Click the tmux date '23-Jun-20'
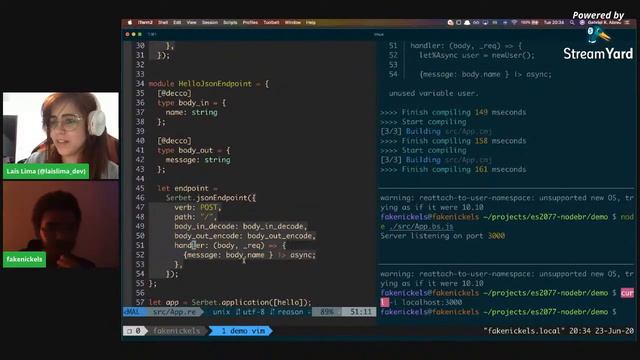The image size is (640, 360). [614, 331]
